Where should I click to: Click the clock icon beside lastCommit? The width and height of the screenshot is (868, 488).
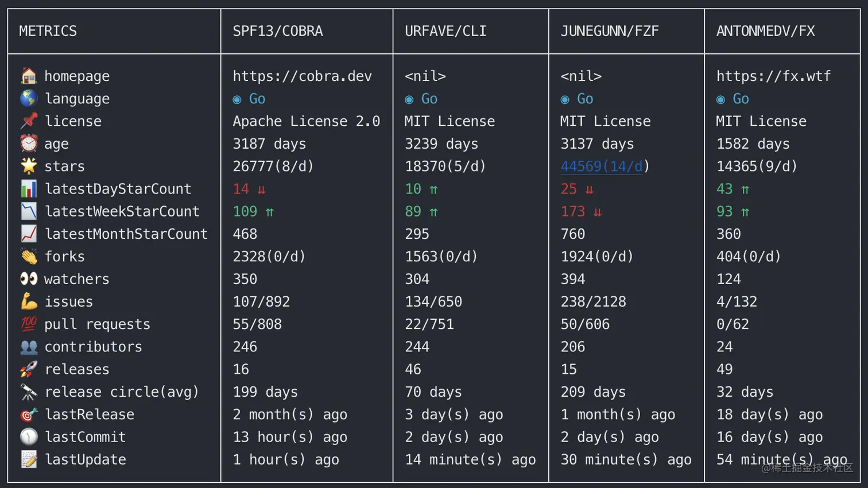[29, 437]
